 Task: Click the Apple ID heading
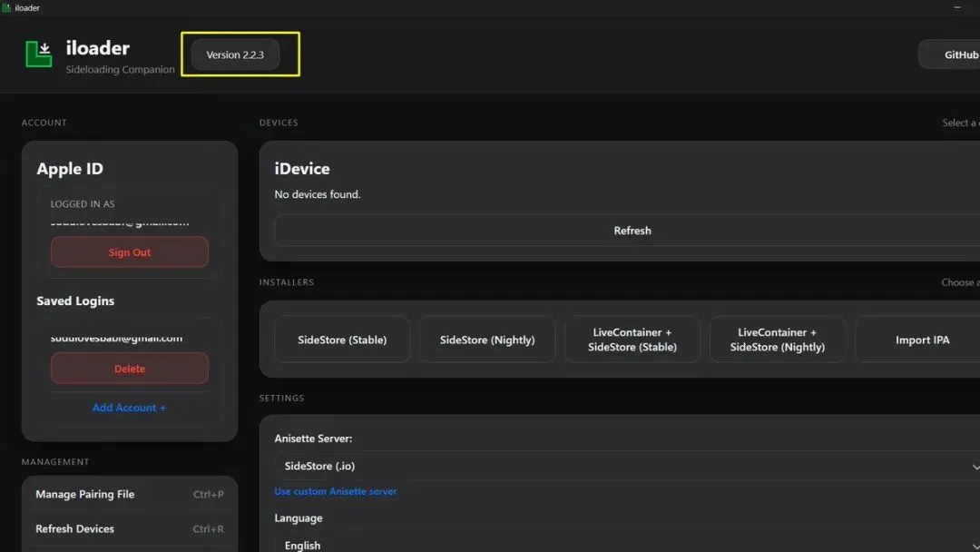point(69,169)
